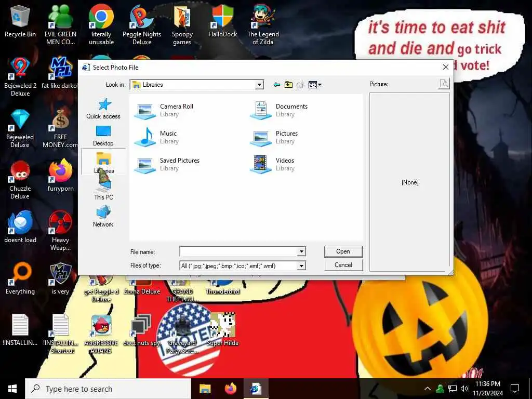Close the Select Photo File dialog
The height and width of the screenshot is (399, 532).
[445, 67]
